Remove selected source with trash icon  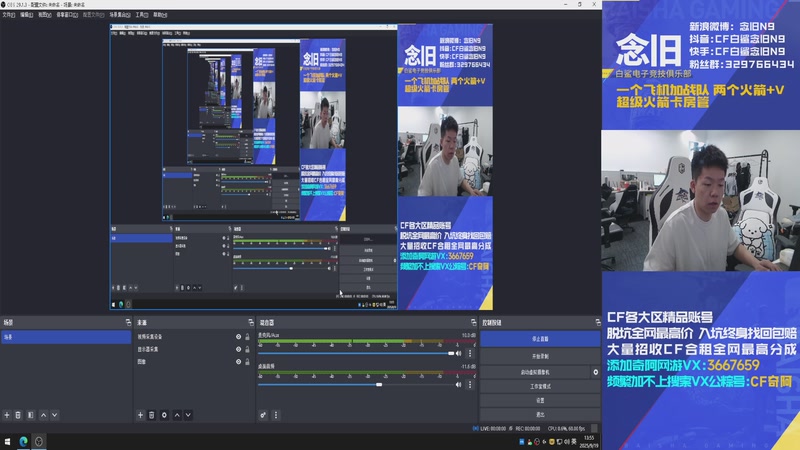point(152,415)
